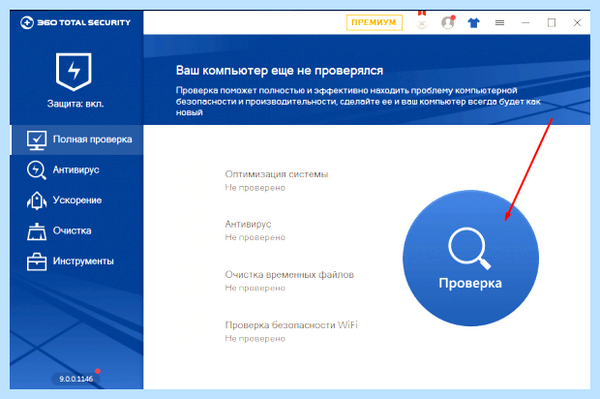Click the shield protection status icon

73,72
